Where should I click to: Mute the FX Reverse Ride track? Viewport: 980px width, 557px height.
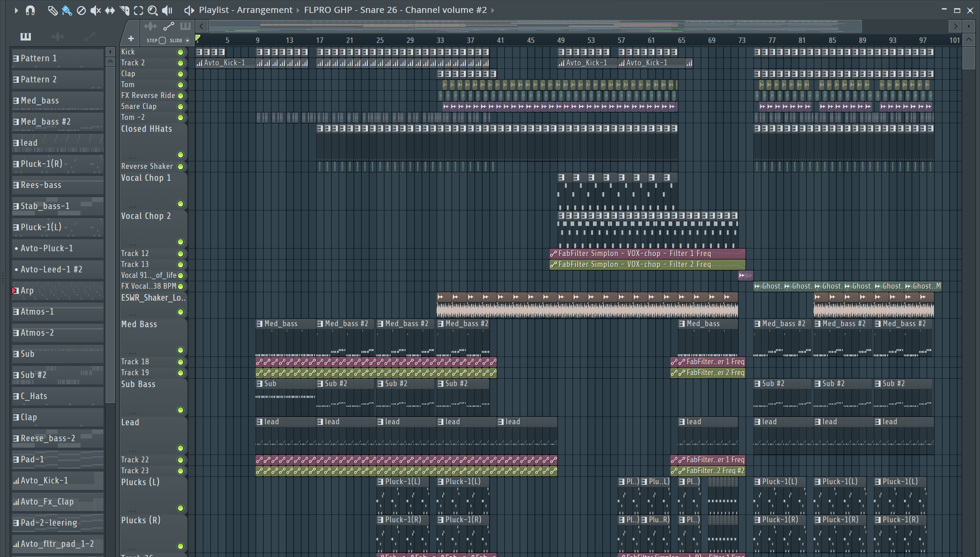pos(180,96)
